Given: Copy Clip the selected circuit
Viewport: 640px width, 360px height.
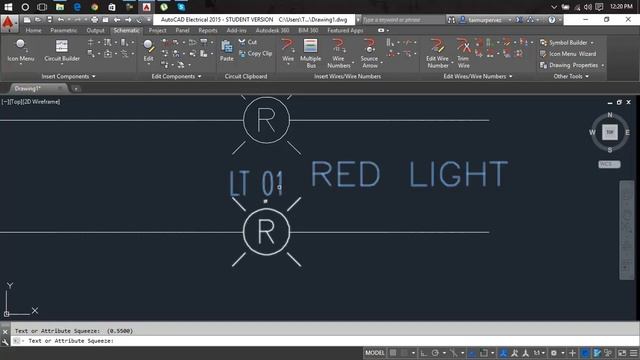Looking at the screenshot, I should tap(256, 53).
